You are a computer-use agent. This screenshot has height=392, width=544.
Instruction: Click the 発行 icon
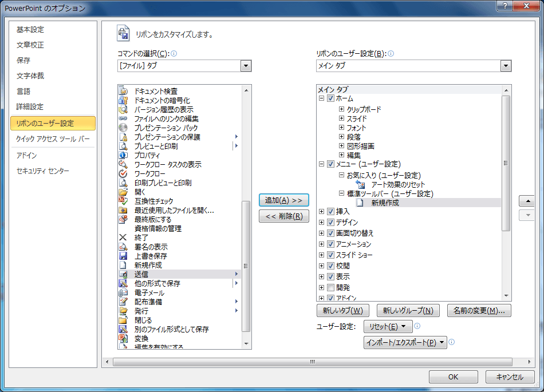(x=123, y=311)
